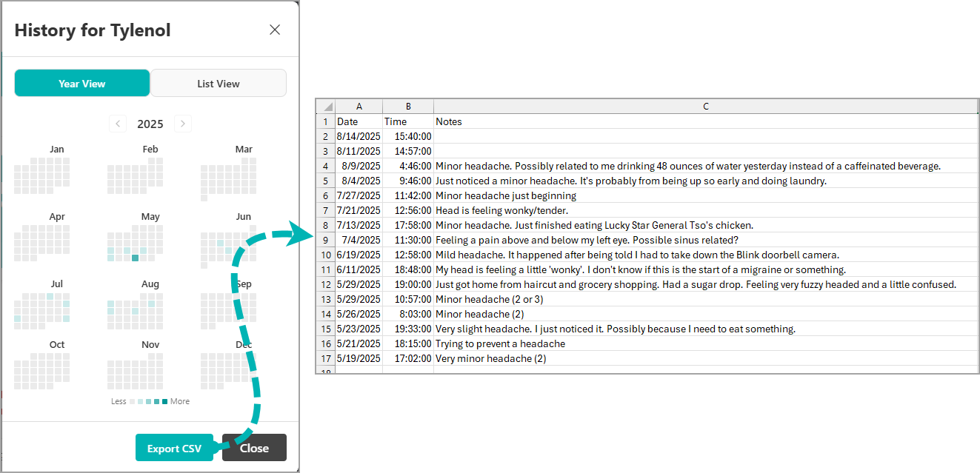Viewport: 980px width, 473px height.
Task: Close the Tylenol history dialog with X icon
Action: (275, 30)
